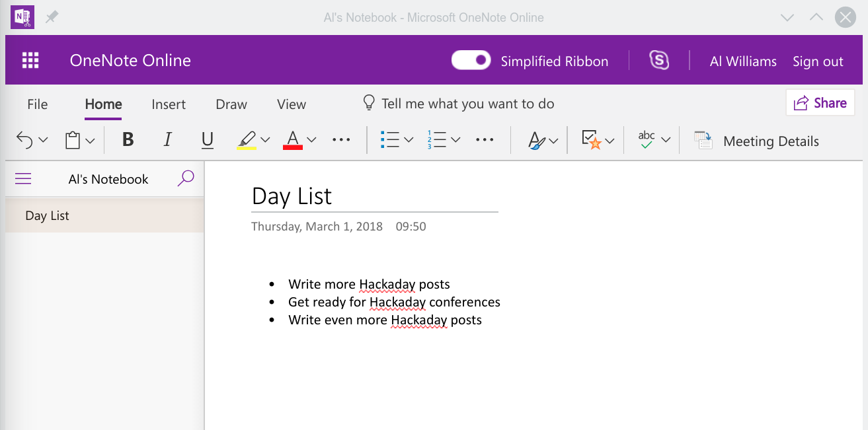868x430 pixels.
Task: Open the app launcher waffle grid
Action: pos(30,61)
